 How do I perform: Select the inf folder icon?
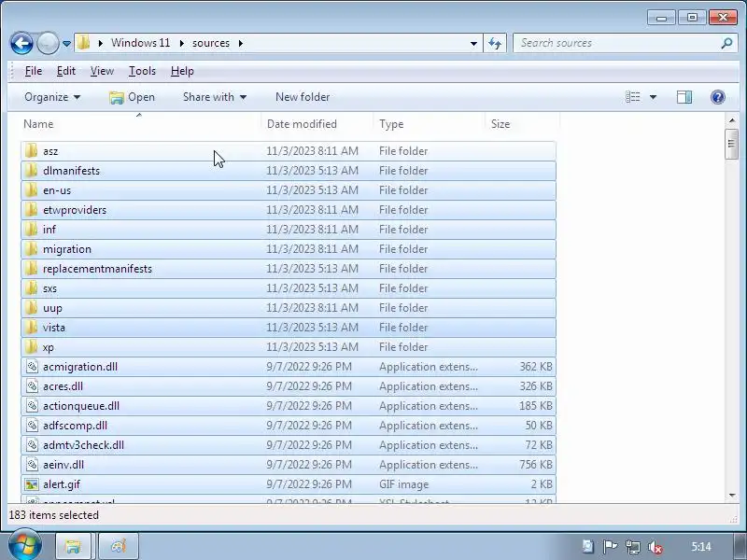point(32,230)
